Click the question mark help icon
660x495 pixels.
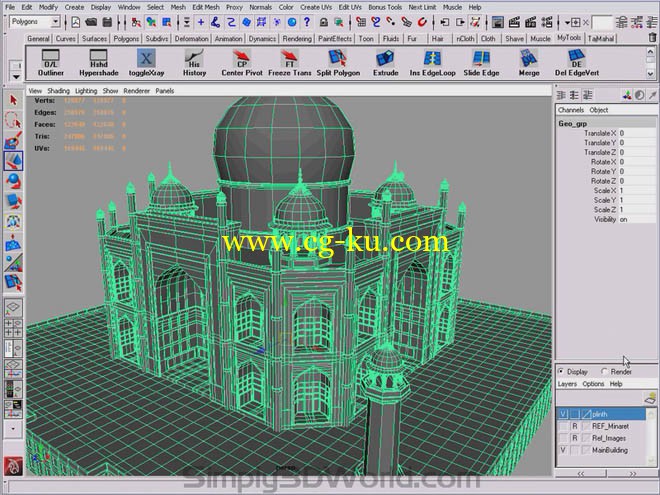tap(307, 21)
